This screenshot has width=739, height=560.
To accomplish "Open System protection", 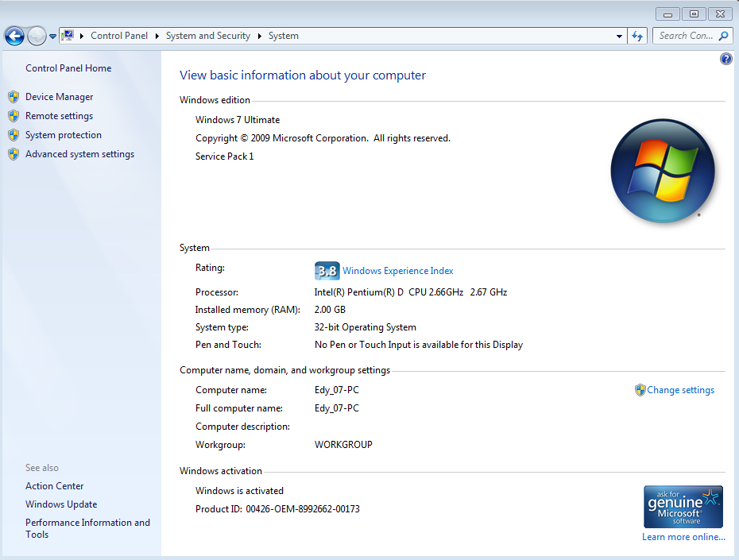I will click(63, 135).
